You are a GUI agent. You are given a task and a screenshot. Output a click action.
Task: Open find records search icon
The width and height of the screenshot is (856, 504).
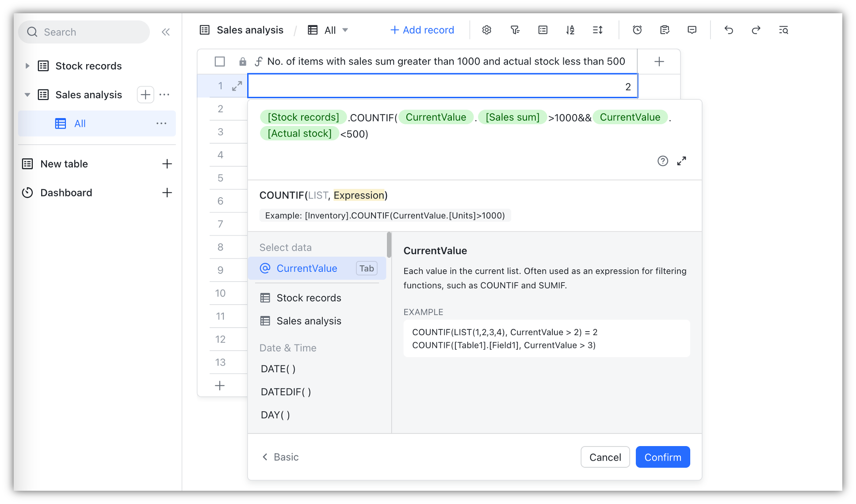tap(783, 30)
